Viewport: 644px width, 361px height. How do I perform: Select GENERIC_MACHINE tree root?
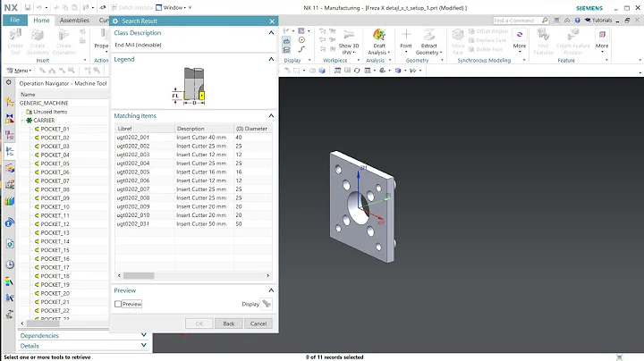pyautogui.click(x=44, y=103)
